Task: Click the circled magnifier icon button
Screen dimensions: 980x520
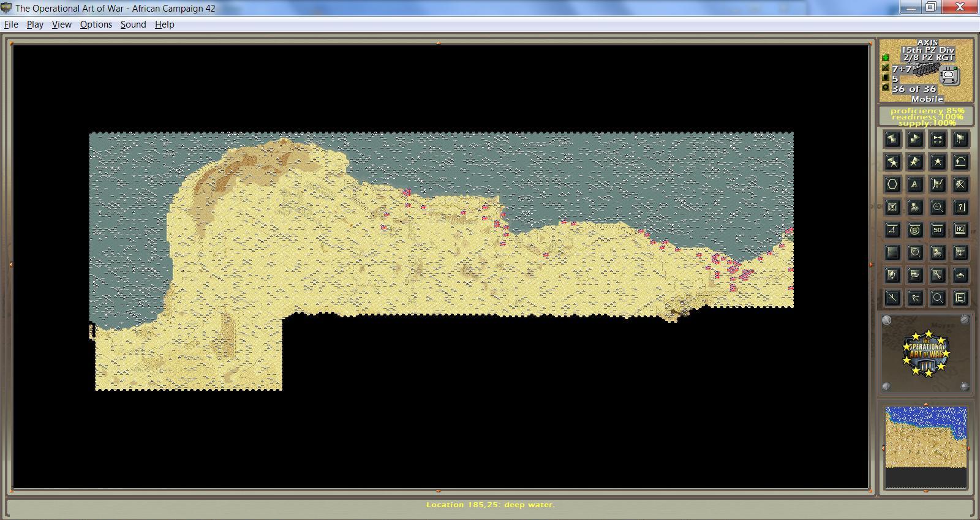Action: [x=915, y=252]
